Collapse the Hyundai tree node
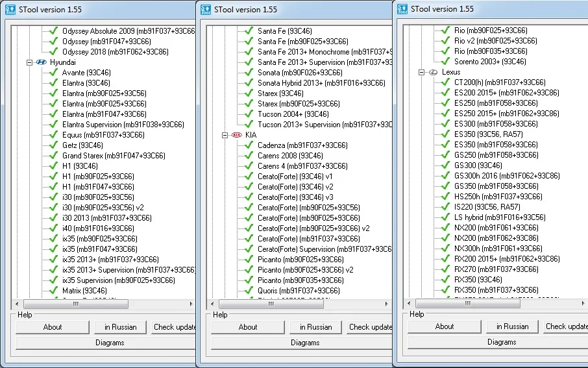588x368 pixels. point(30,62)
